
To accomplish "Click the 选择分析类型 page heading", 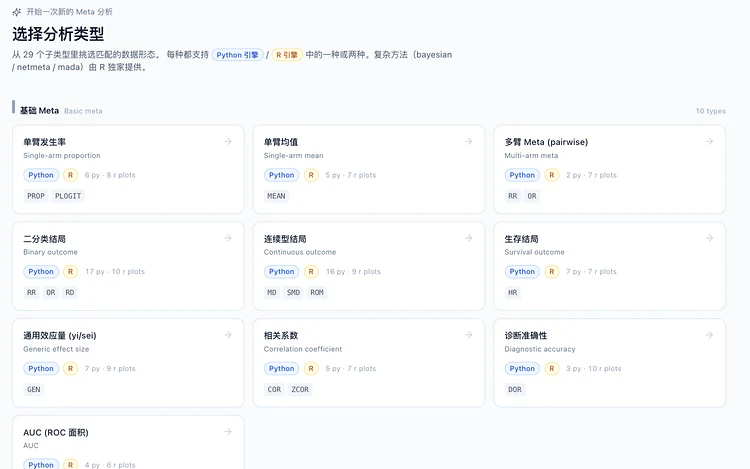I will (x=58, y=34).
